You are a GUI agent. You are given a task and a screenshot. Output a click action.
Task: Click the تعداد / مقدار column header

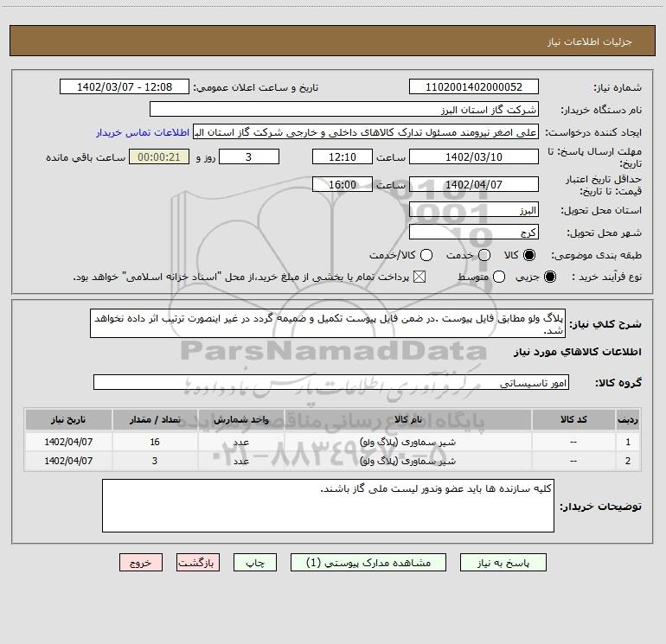pos(155,419)
